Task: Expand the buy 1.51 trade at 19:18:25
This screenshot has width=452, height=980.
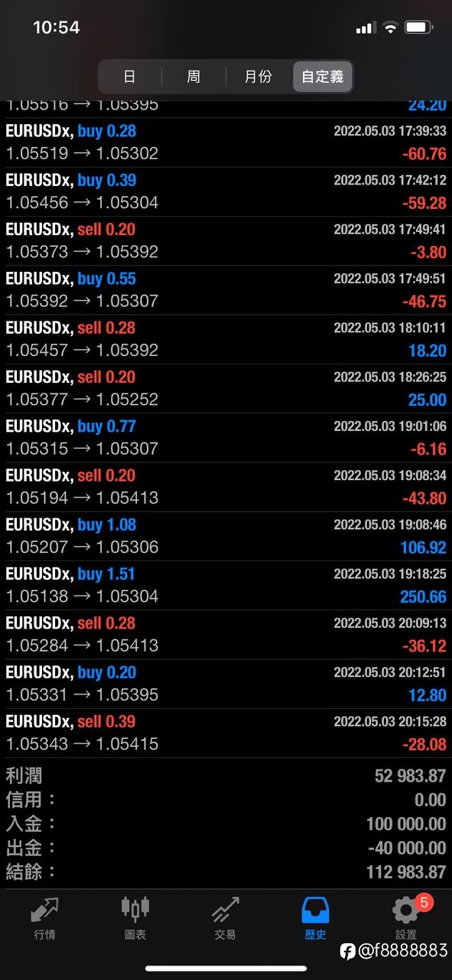Action: [226, 586]
